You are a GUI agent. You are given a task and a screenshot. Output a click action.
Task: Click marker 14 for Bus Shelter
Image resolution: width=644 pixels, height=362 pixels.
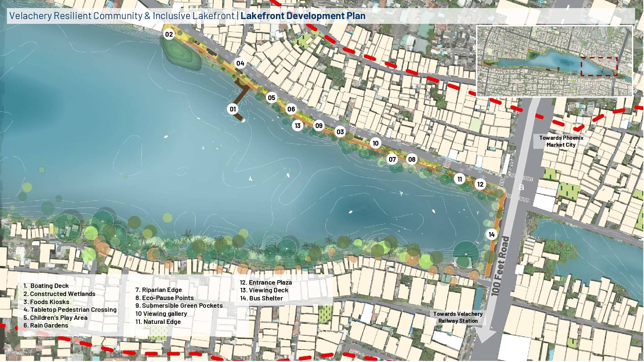click(x=492, y=235)
